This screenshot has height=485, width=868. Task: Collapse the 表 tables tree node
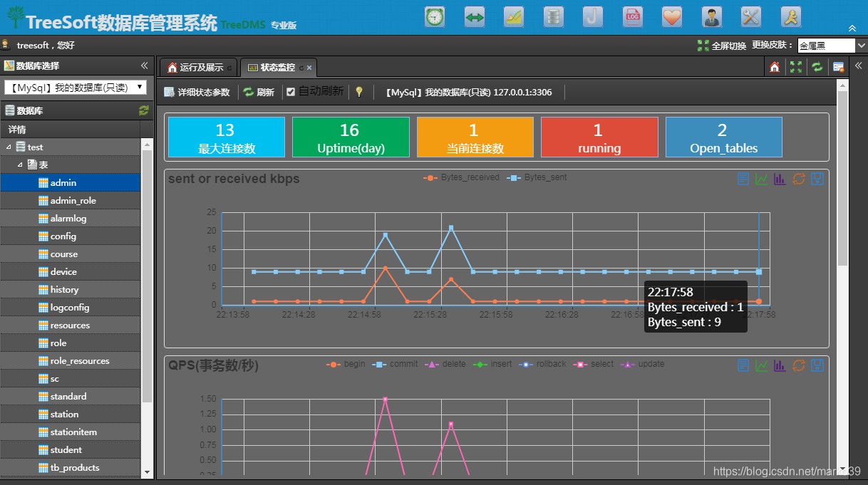tap(21, 165)
